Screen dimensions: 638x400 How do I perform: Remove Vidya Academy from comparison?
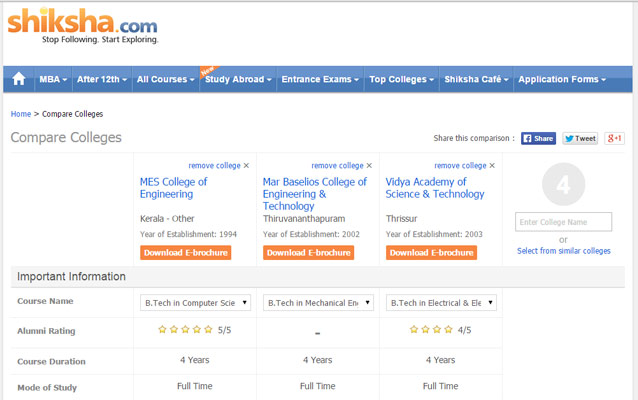(464, 165)
